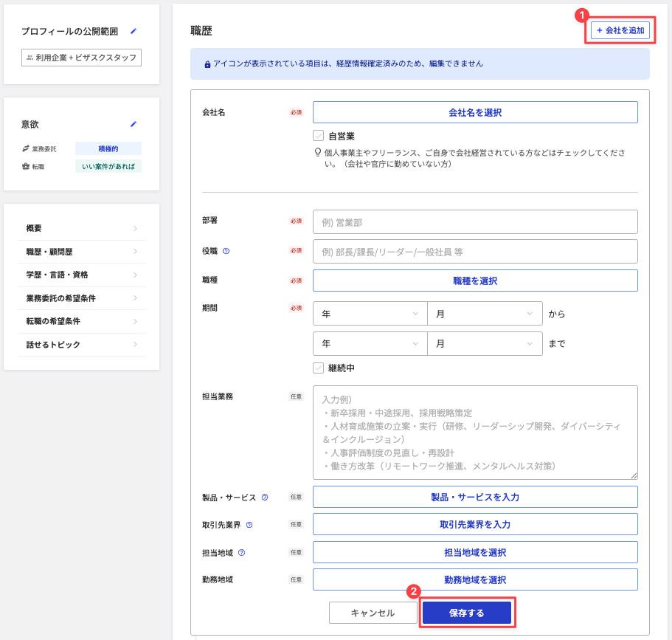Click キャンセル button

coord(373,613)
